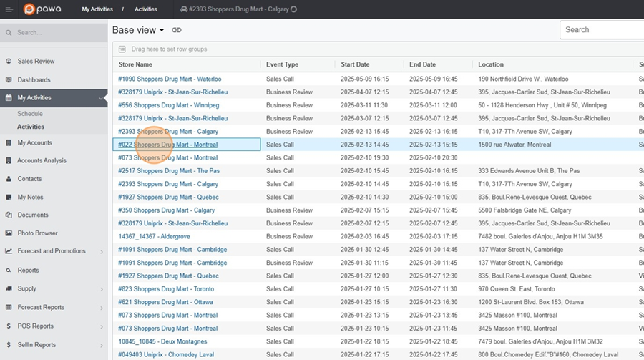644x360 pixels.
Task: Open #823 Shoppers Drug Mart - Toronto
Action: click(166, 289)
